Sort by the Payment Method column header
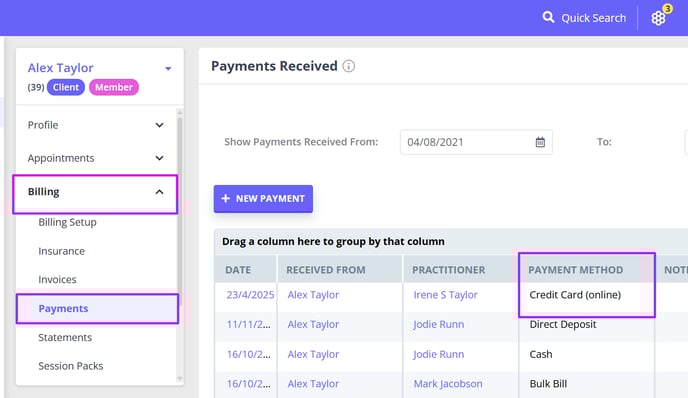The height and width of the screenshot is (398, 688). pos(575,270)
